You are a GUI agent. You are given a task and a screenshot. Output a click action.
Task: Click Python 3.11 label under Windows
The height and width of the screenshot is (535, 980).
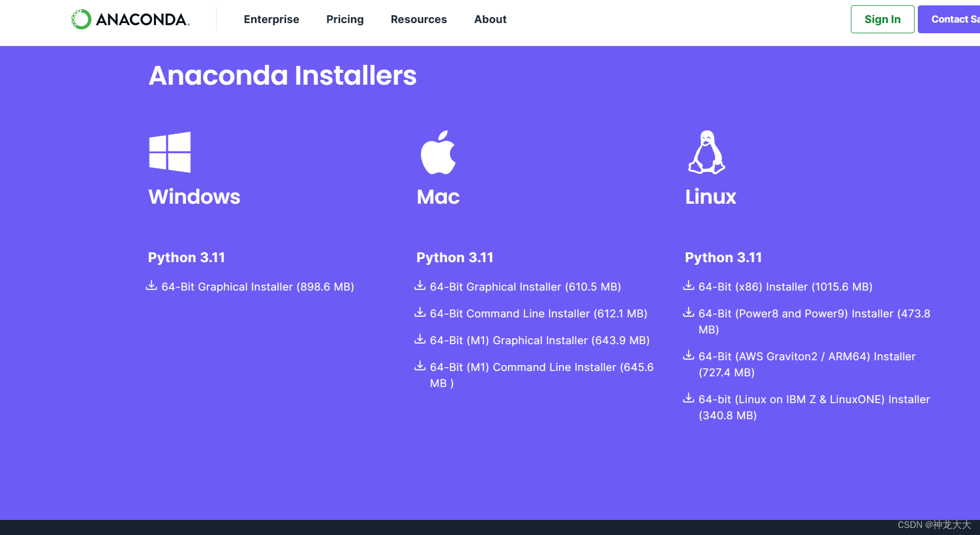[187, 257]
